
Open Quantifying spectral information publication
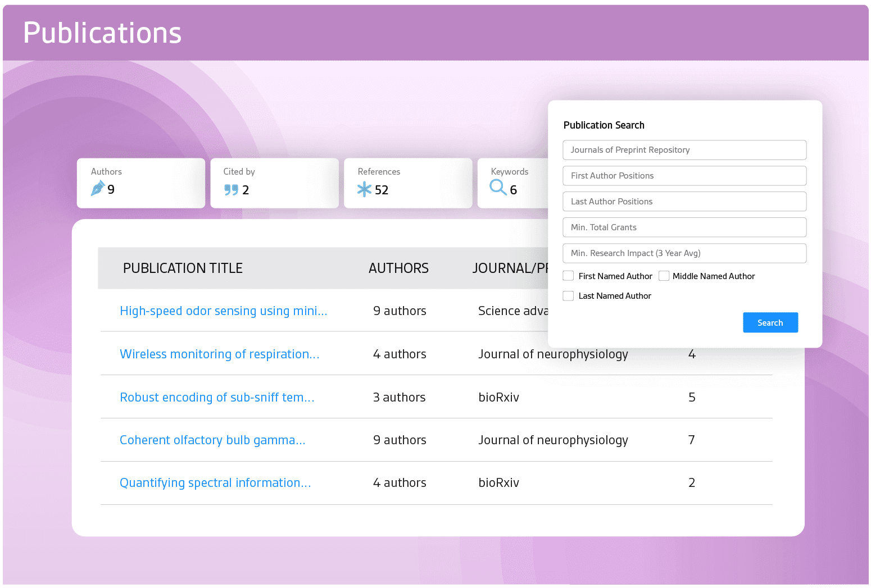point(215,483)
